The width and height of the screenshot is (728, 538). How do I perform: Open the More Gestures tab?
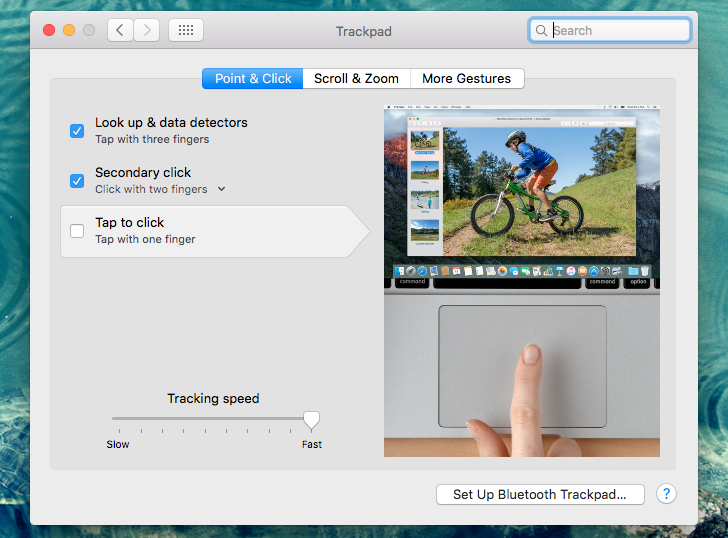coord(467,78)
